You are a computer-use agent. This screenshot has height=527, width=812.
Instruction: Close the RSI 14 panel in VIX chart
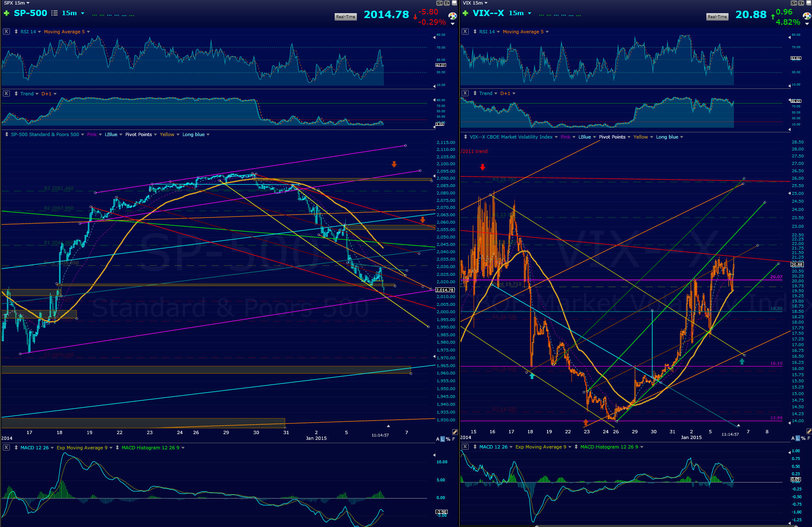[465, 31]
